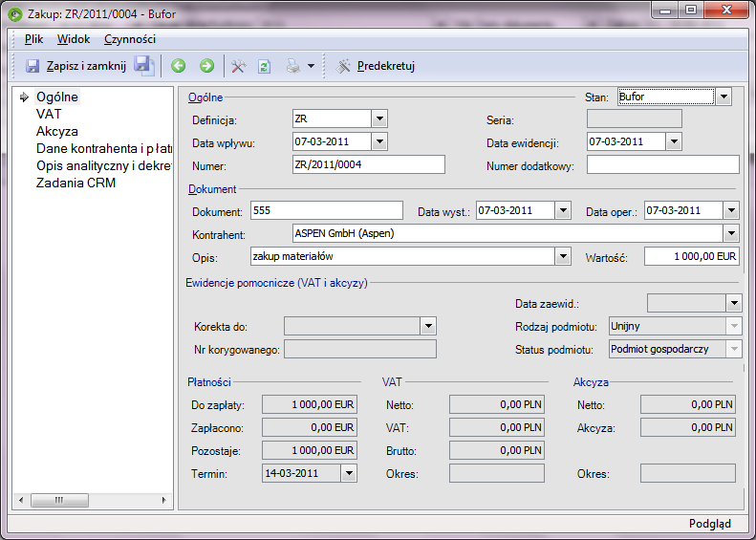Click the VAT Brutto value 0,00 PLN

(x=497, y=450)
